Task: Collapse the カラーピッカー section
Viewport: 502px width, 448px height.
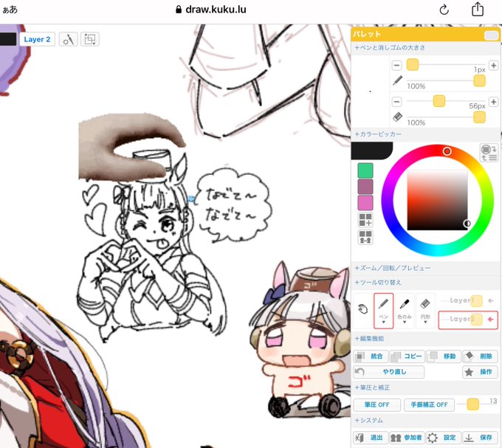Action: pos(377,134)
